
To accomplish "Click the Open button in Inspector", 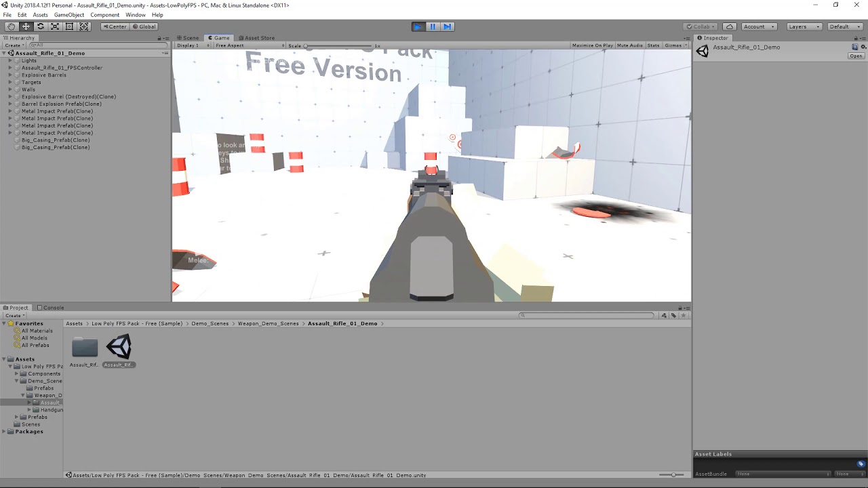I will click(856, 56).
